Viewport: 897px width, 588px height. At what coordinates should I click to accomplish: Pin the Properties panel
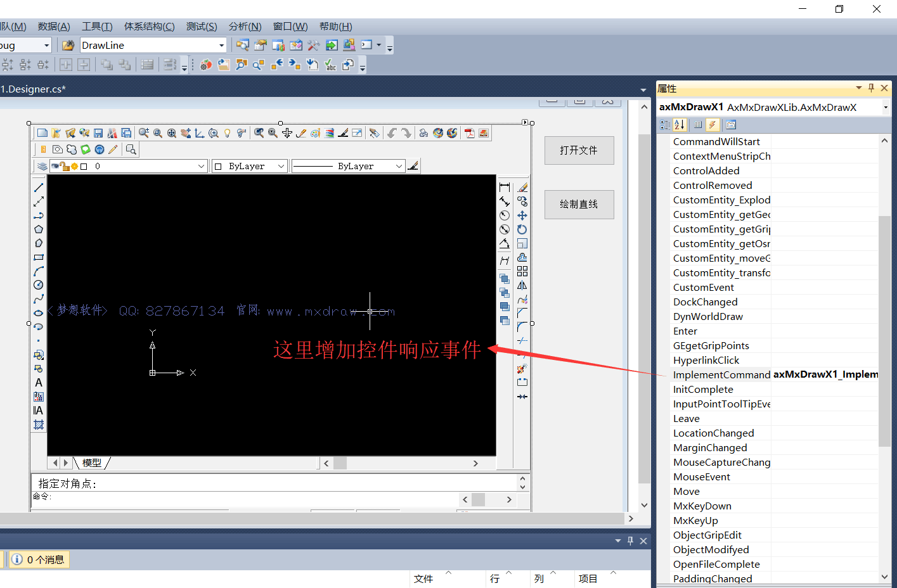click(872, 88)
